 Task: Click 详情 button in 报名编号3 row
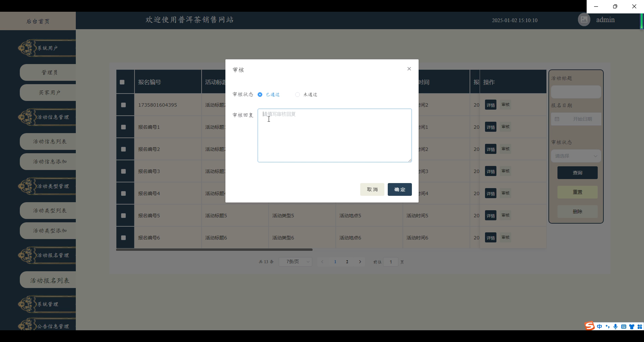click(491, 171)
